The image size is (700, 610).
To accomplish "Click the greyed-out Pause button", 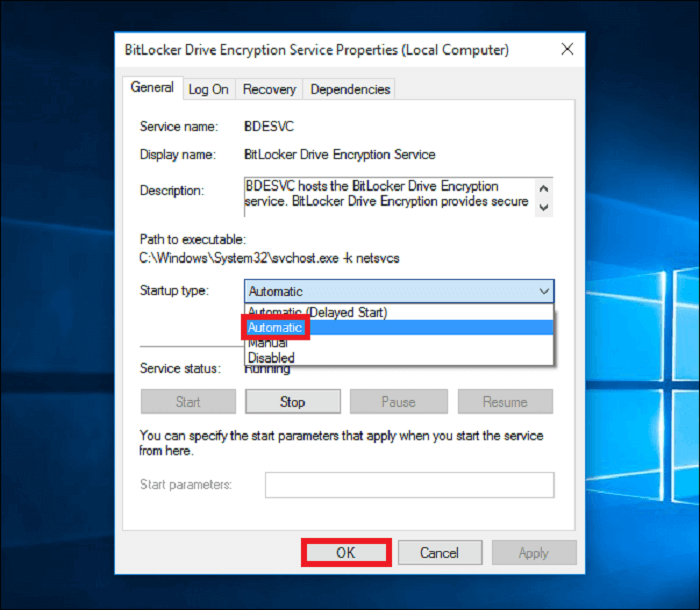I will click(398, 402).
